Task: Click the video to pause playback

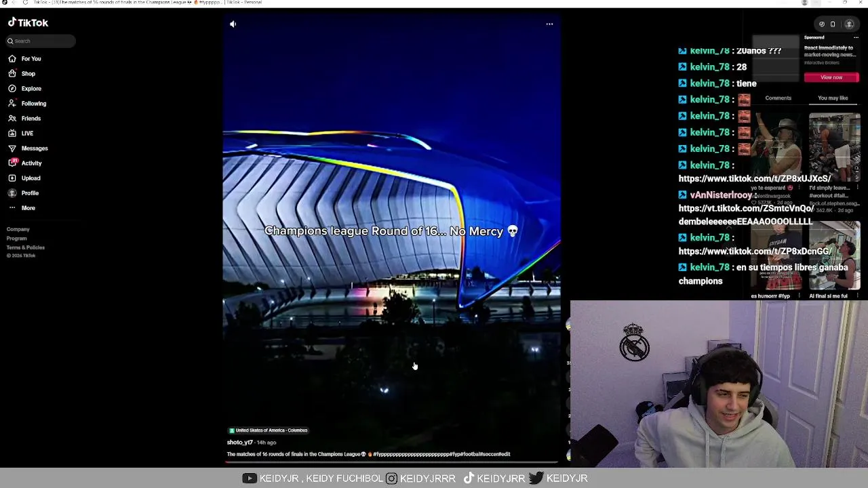Action: [x=392, y=237]
